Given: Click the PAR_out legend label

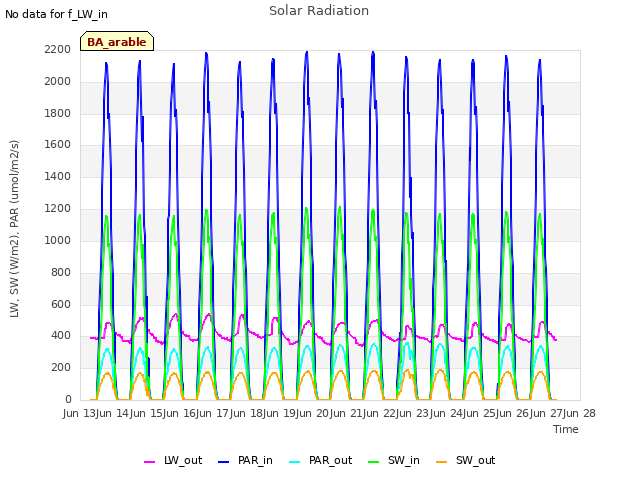Looking at the screenshot, I should point(330,460).
